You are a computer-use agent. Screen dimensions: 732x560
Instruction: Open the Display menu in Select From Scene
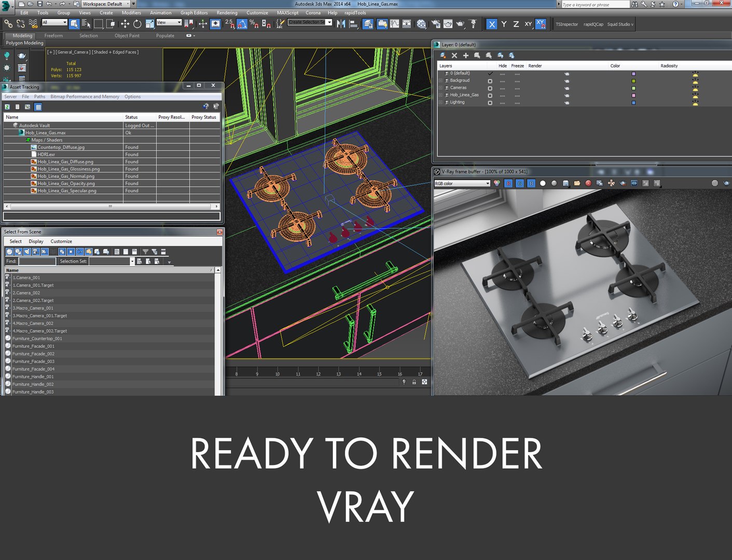(x=36, y=242)
